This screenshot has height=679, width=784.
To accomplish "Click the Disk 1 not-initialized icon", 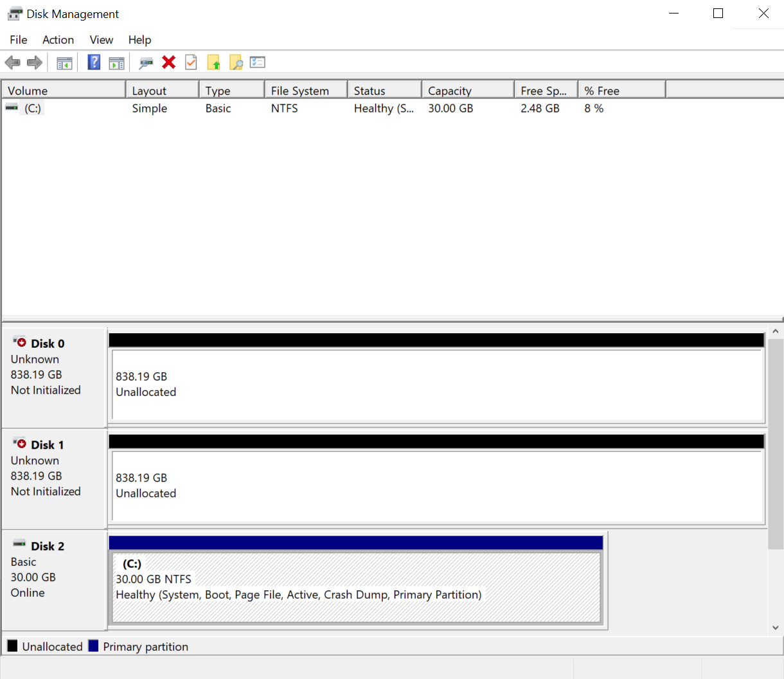I will 20,443.
